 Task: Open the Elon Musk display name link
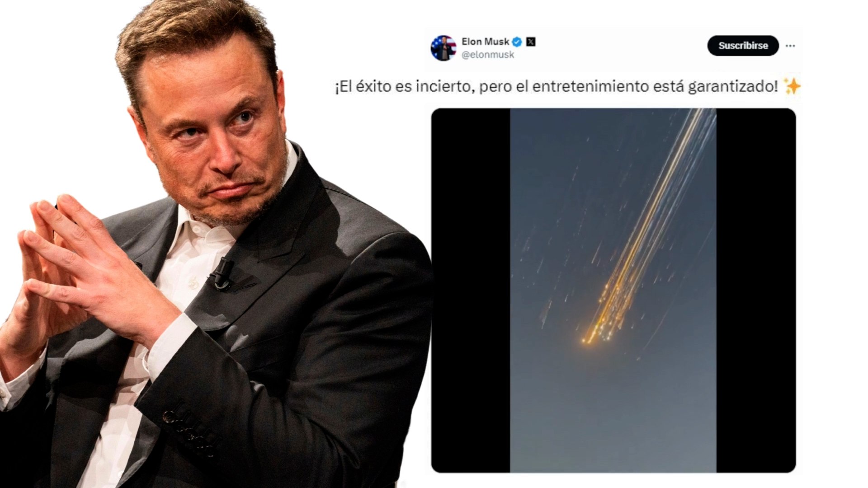(x=485, y=42)
